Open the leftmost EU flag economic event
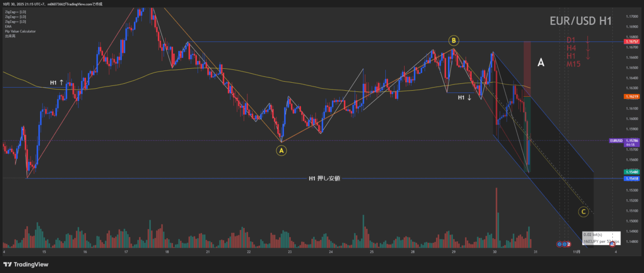Viewport: 644px width, 273px height. [x=559, y=244]
